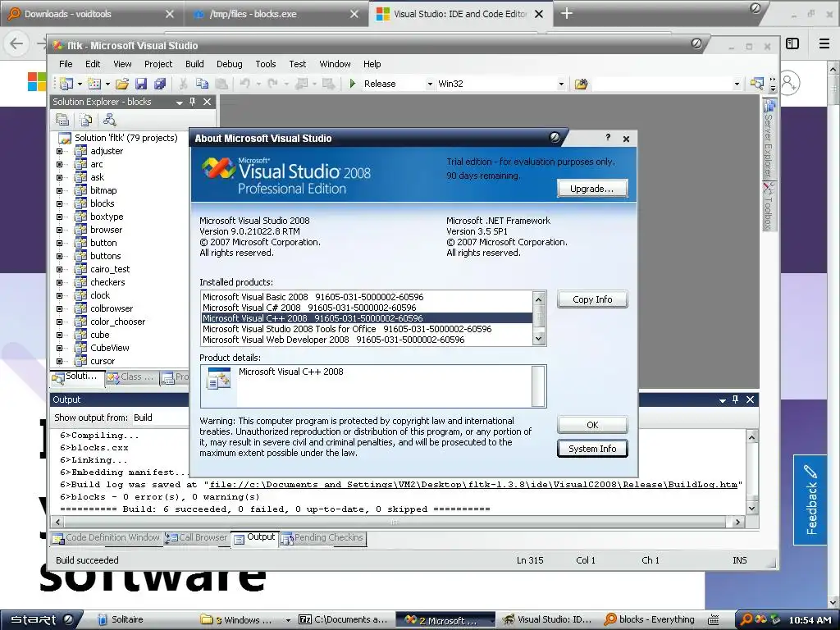Screen dimensions: 840x630
Task: Expand the bitmap project node
Action: pyautogui.click(x=59, y=190)
